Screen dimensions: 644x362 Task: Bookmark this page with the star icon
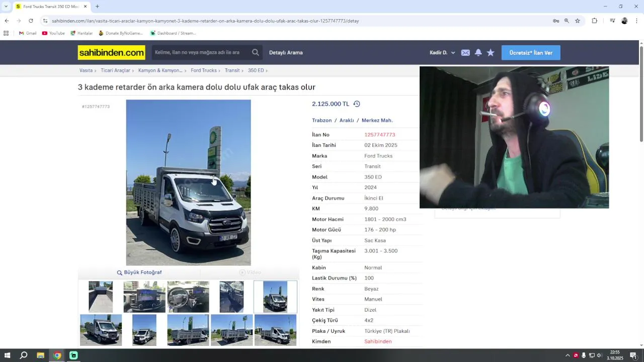[x=578, y=21]
